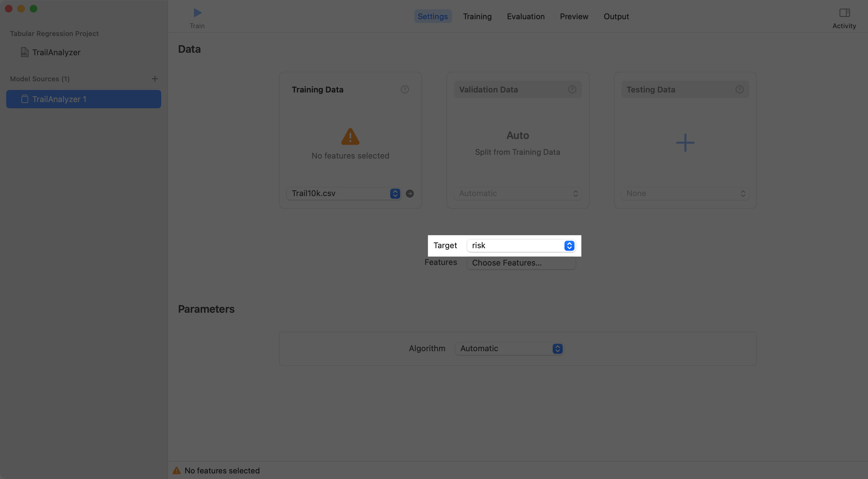Click the Auto label in Validation Data
This screenshot has width=868, height=479.
pos(518,135)
